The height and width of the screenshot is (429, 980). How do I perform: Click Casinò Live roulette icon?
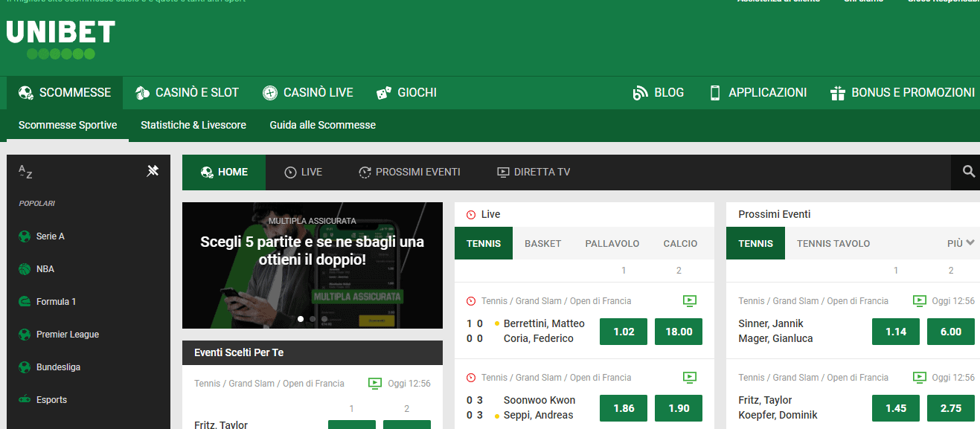[x=270, y=93]
